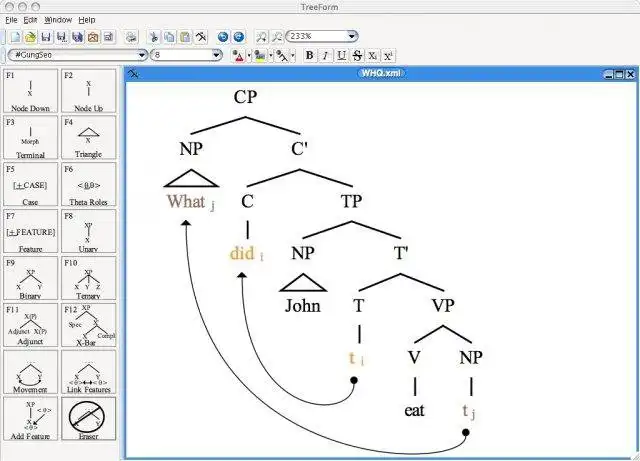The width and height of the screenshot is (640, 461).
Task: Paste with the clipboard icon
Action: click(x=185, y=37)
